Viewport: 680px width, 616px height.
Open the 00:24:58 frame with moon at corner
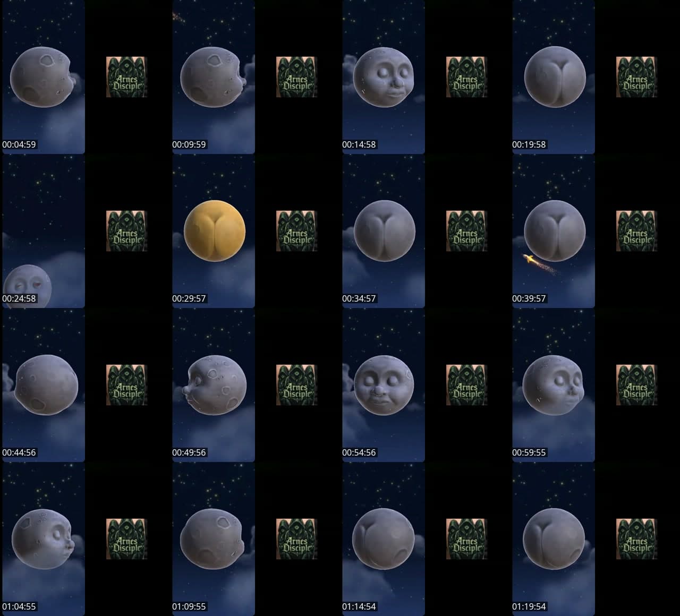(x=44, y=231)
